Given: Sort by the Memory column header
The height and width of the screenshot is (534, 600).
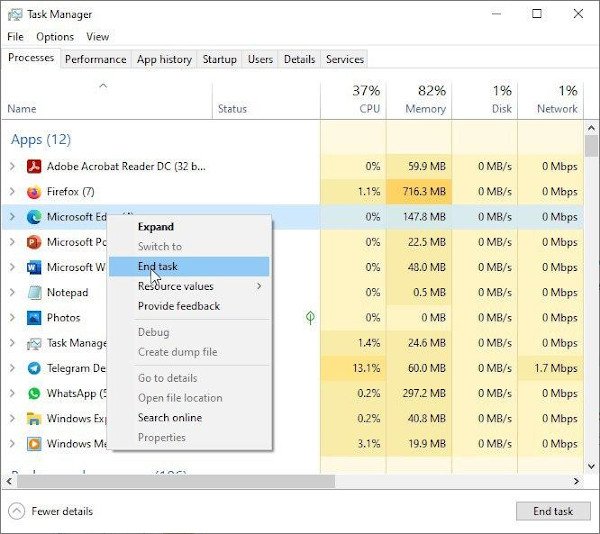Looking at the screenshot, I should pos(419,100).
